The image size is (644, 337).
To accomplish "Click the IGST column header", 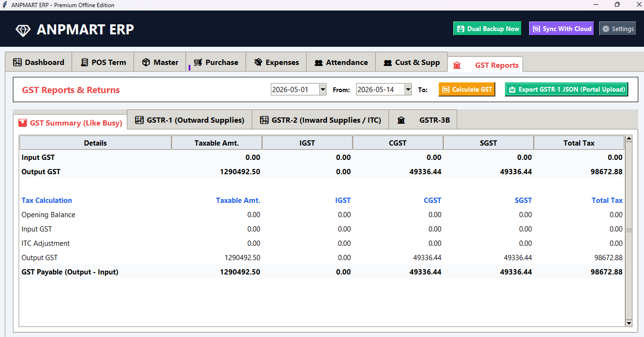I will pyautogui.click(x=307, y=143).
